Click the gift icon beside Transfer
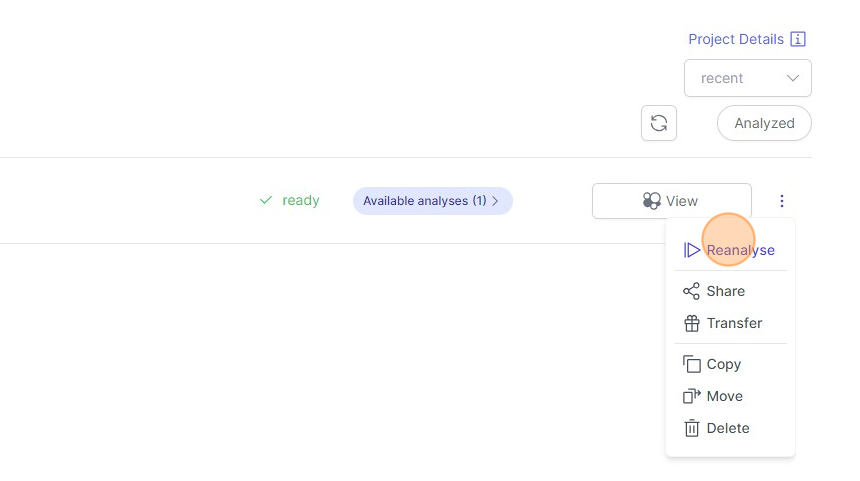The height and width of the screenshot is (481, 860). tap(691, 323)
